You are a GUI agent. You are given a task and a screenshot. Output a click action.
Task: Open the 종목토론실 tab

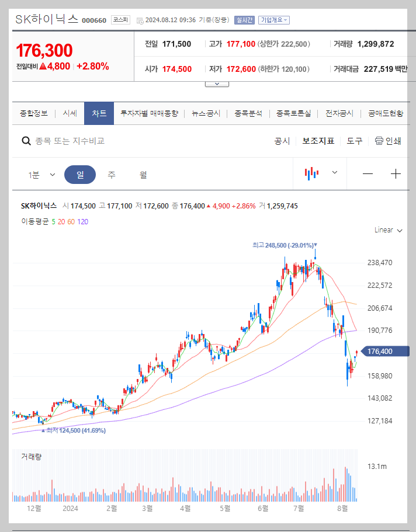coord(293,113)
